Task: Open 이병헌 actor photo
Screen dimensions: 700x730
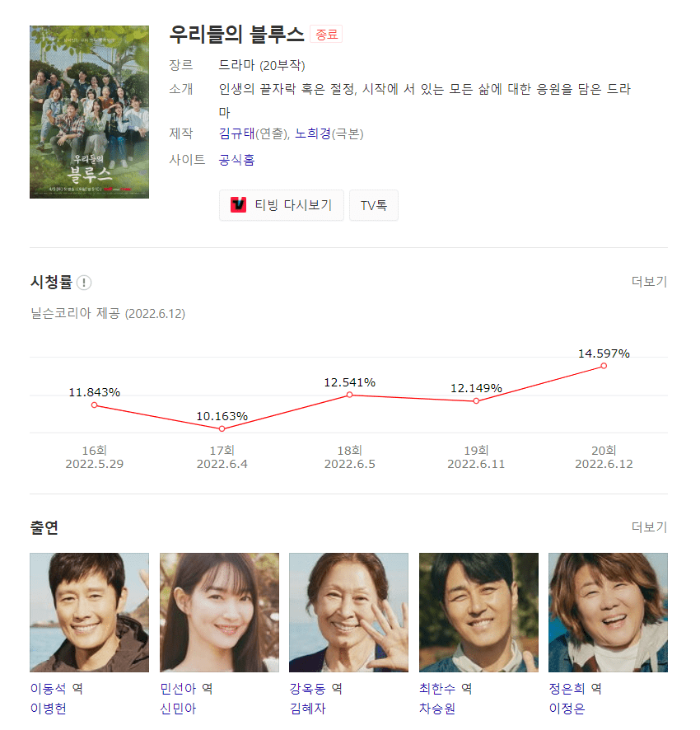Action: click(x=90, y=613)
